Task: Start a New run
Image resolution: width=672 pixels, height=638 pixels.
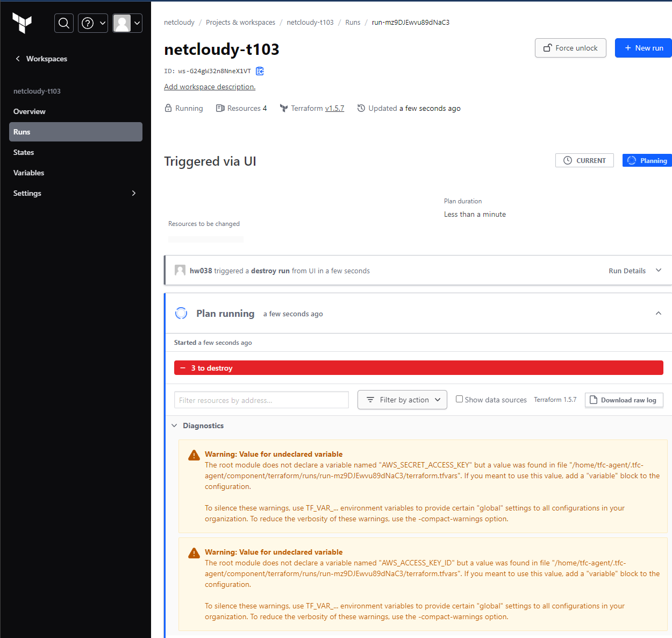Action: coord(644,48)
